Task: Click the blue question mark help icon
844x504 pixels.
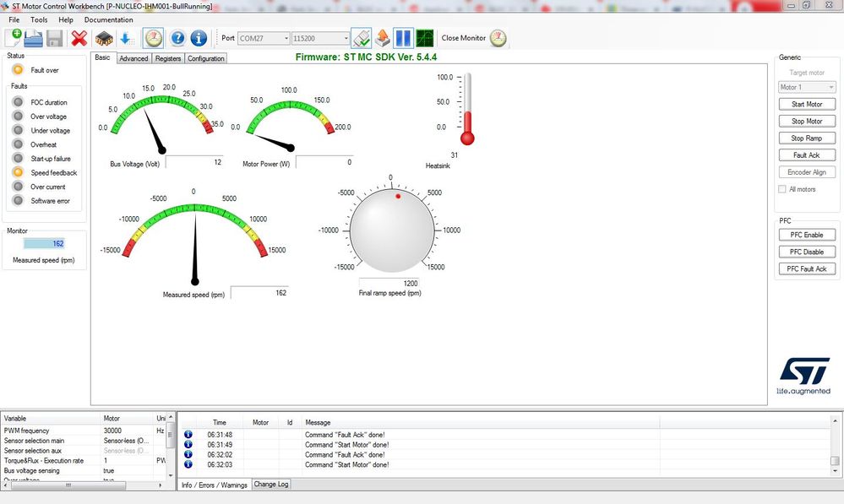Action: [177, 38]
